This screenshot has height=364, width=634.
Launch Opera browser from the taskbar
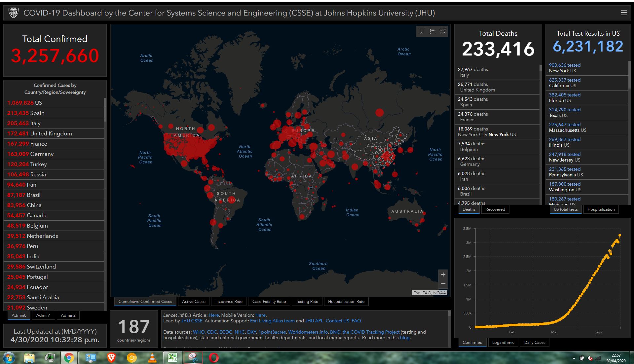click(214, 358)
